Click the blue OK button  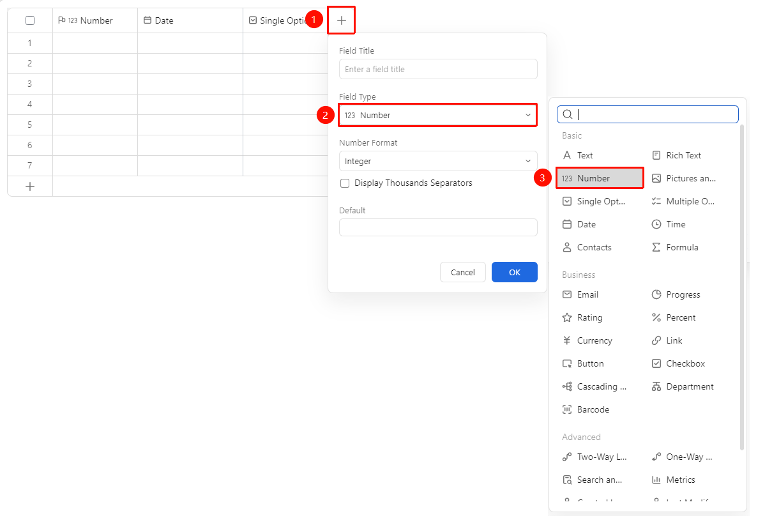point(515,272)
